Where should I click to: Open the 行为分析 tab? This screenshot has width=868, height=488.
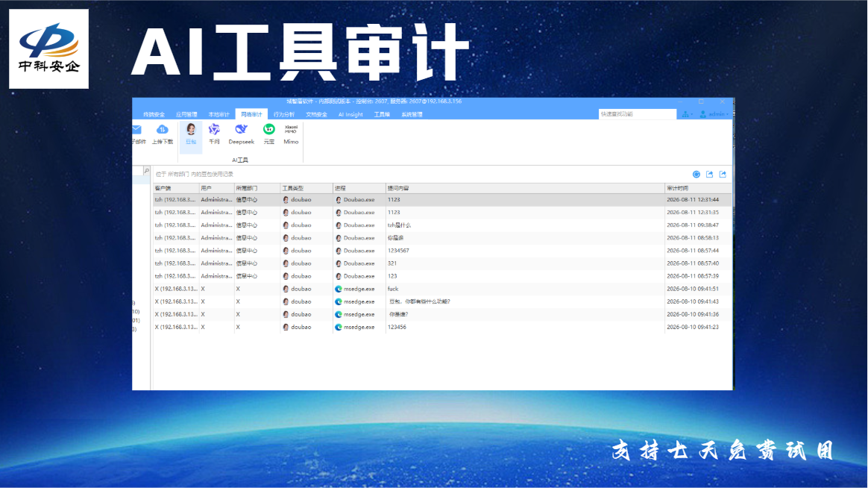pyautogui.click(x=284, y=115)
